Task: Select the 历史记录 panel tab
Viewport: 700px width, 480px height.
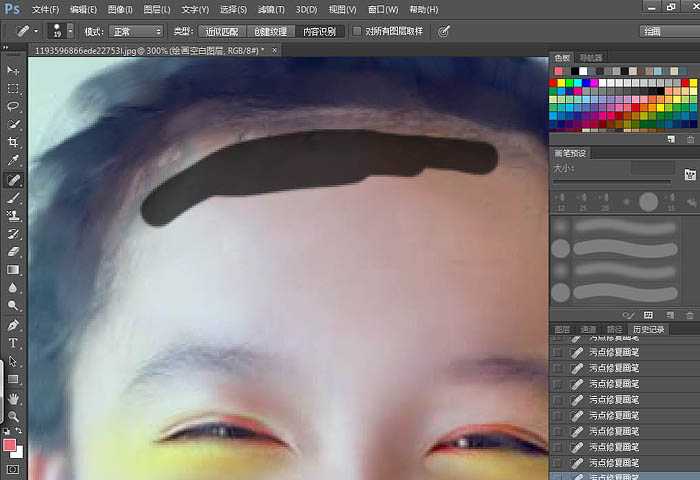Action: coord(648,330)
